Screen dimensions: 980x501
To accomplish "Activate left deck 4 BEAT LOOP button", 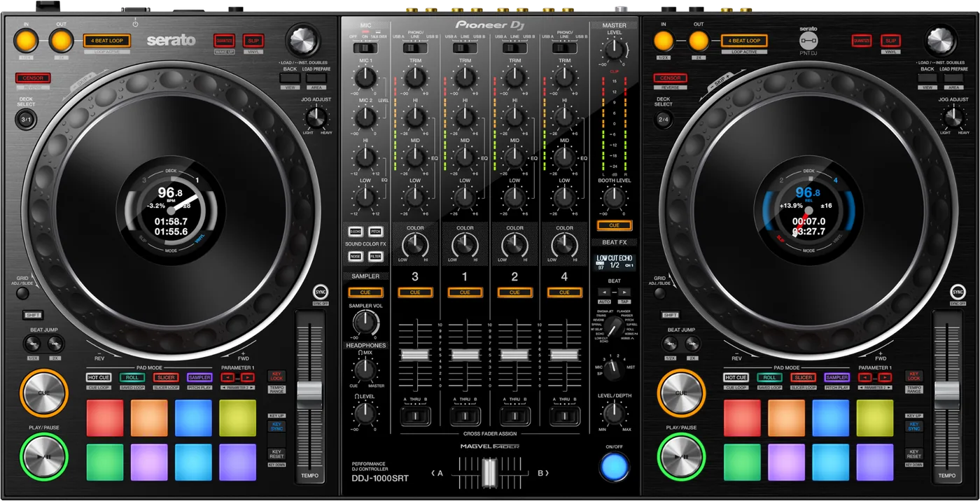I will pos(107,41).
